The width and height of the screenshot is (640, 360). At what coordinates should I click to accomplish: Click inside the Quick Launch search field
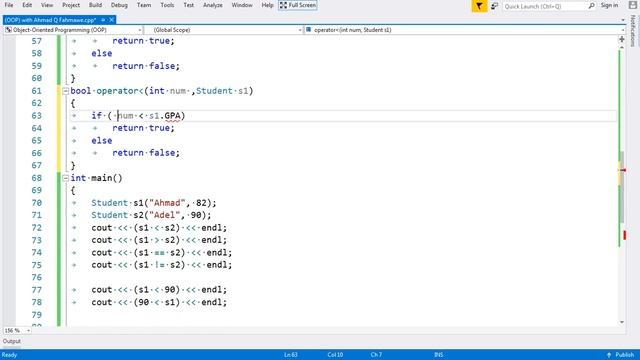[x=545, y=6]
